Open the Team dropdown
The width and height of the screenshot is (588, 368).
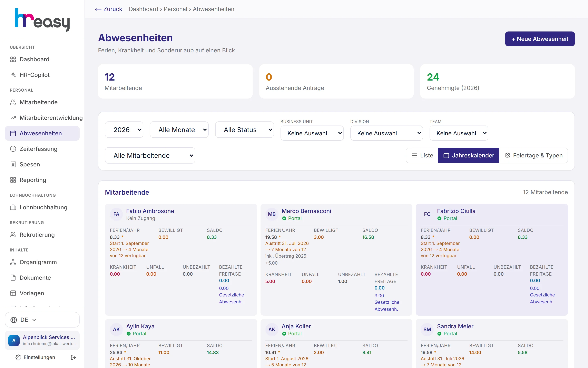(x=459, y=133)
